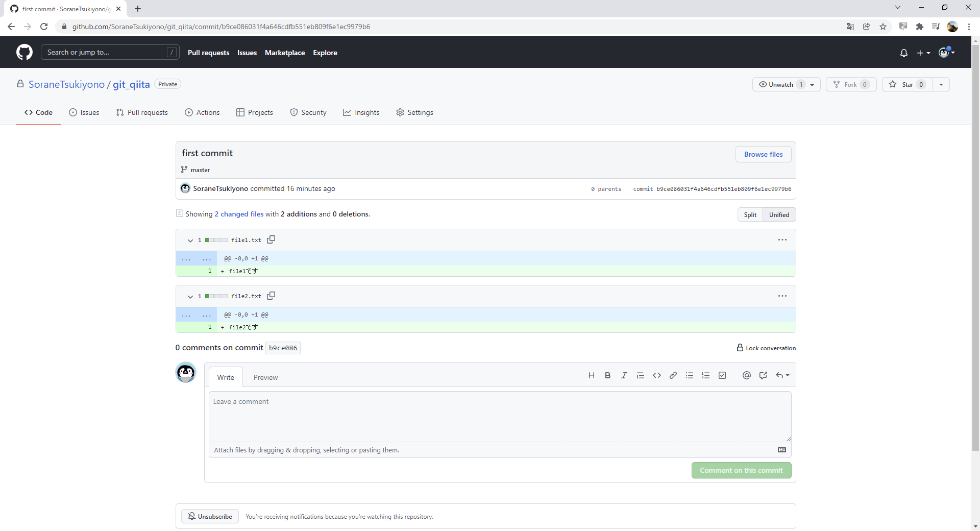
Task: Insert a link in the comment
Action: coord(673,375)
